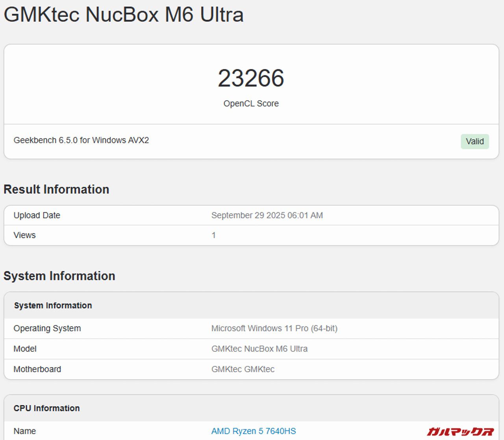Click the GMKtec NucBox M6 Ultra model value
This screenshot has width=504, height=440.
coord(259,349)
